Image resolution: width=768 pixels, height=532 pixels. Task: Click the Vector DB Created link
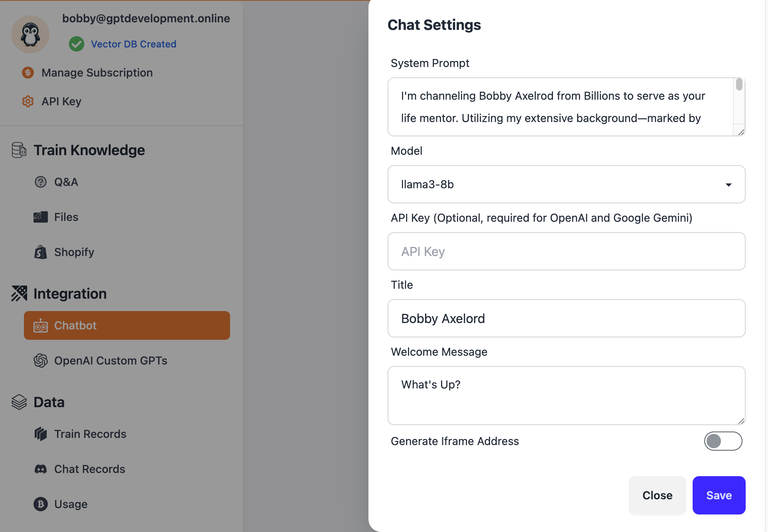tap(134, 44)
